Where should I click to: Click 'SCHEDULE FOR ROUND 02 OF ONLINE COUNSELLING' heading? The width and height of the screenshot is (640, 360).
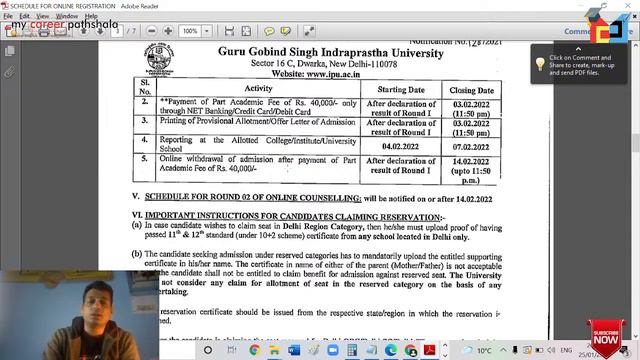(253, 198)
